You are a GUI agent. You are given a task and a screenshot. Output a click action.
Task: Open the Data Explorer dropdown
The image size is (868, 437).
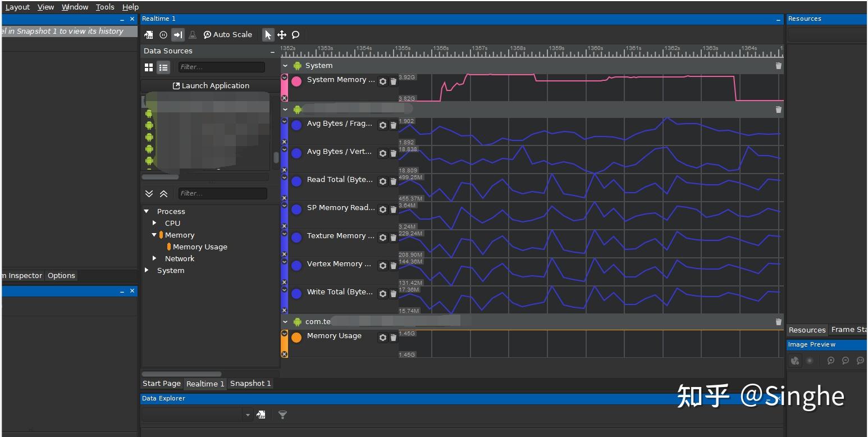click(248, 415)
